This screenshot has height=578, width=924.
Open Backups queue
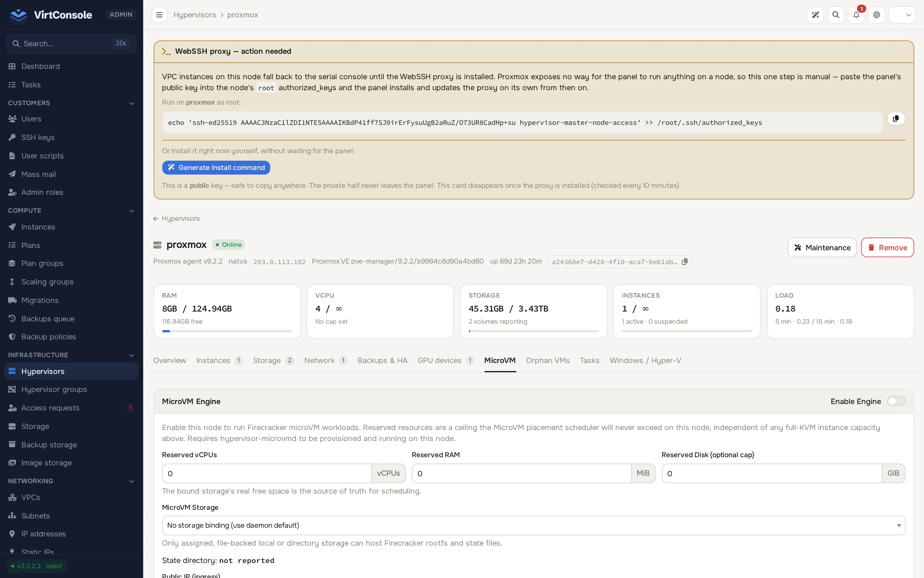click(71, 318)
